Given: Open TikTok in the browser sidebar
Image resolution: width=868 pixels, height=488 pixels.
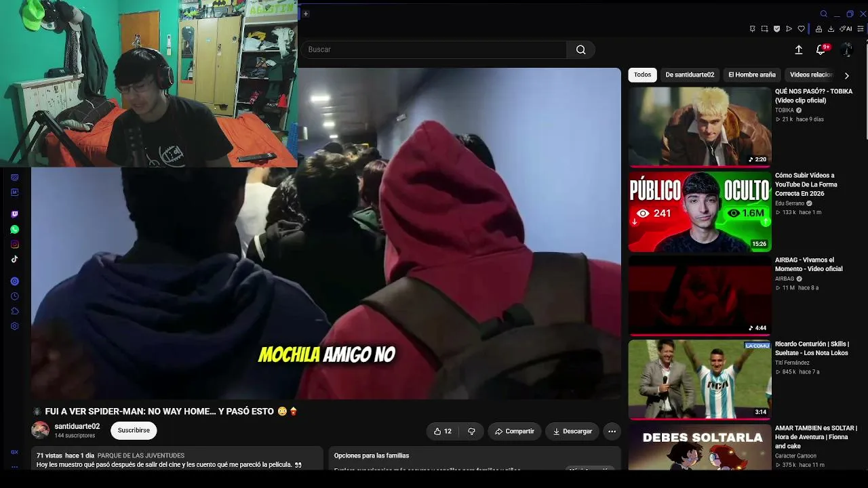Looking at the screenshot, I should 14,259.
